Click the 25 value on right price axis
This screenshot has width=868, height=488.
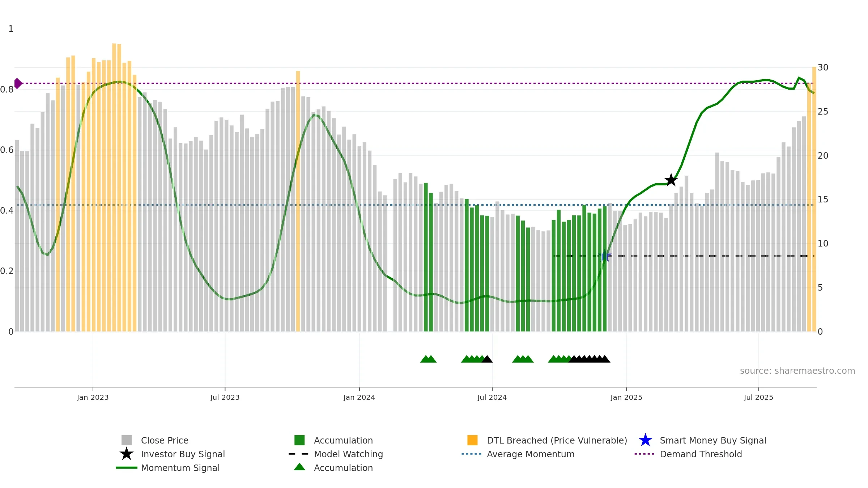click(x=823, y=112)
